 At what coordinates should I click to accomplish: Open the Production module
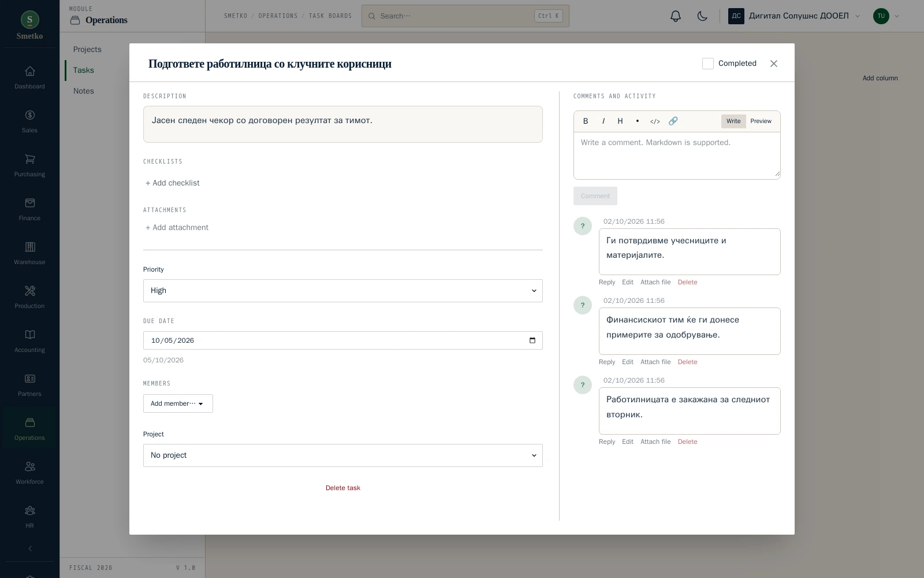tap(29, 297)
